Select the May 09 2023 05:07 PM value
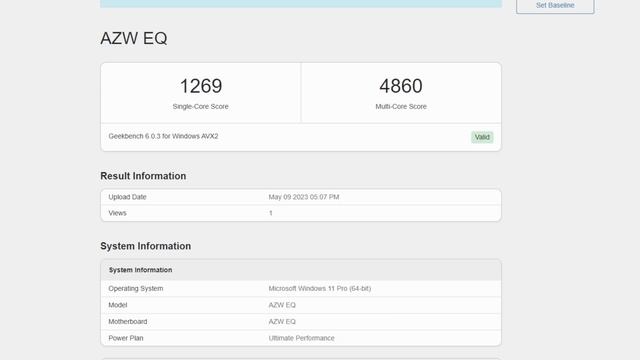This screenshot has height=360, width=640. pyautogui.click(x=304, y=197)
